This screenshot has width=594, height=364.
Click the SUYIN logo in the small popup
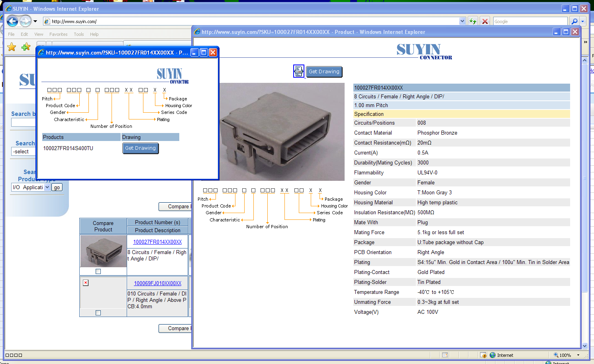click(173, 76)
